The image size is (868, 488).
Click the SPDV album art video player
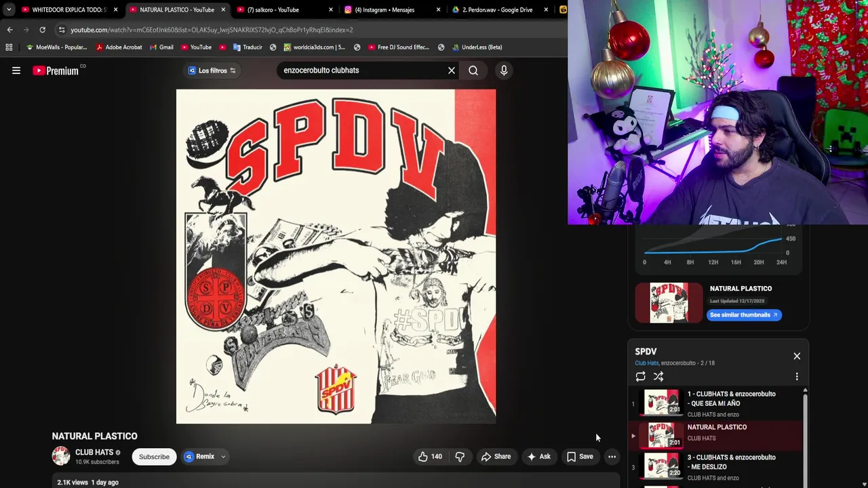[x=336, y=256]
